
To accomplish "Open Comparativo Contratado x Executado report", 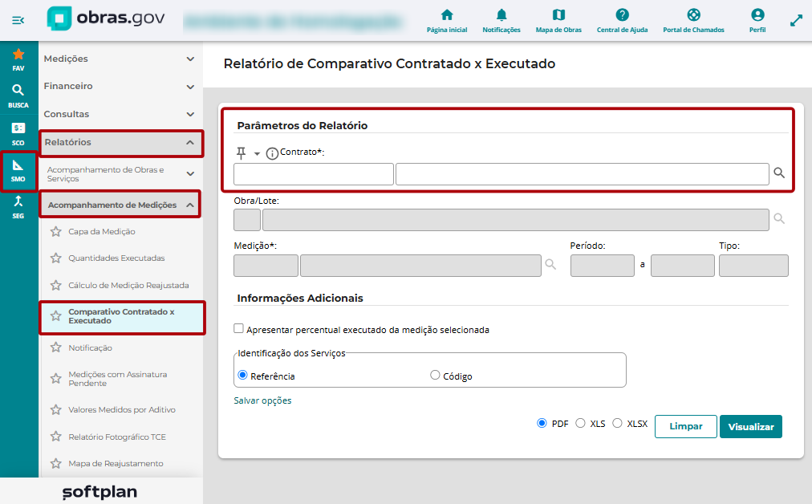I will coord(121,316).
